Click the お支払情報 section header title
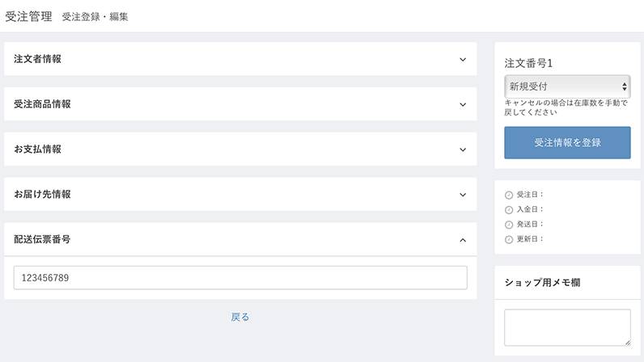The image size is (644, 362). pyautogui.click(x=37, y=149)
